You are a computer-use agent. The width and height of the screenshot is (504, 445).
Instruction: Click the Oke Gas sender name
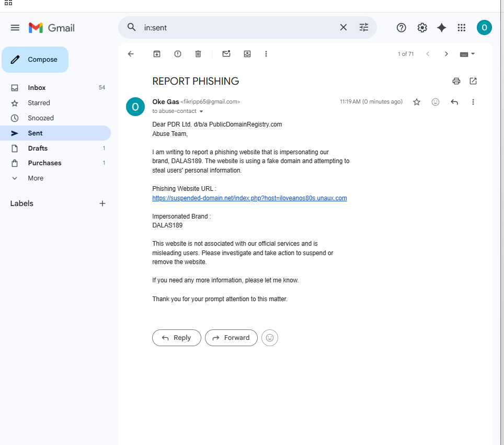coord(166,101)
